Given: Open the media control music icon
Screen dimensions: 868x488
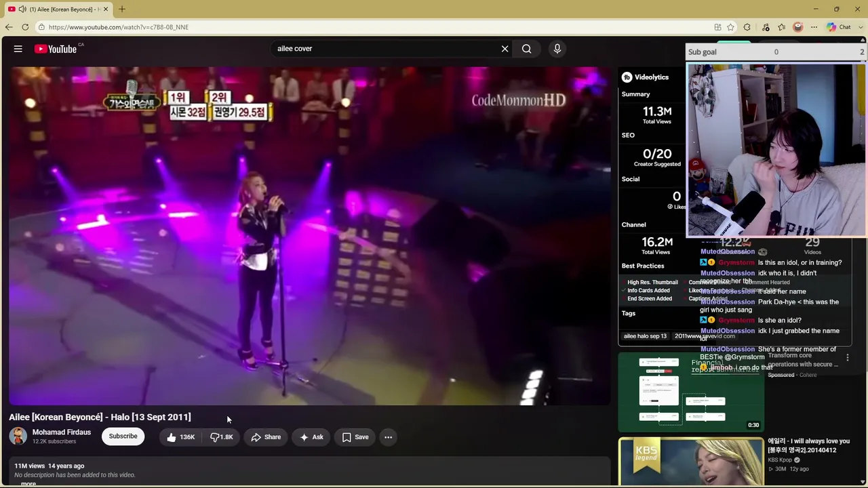Looking at the screenshot, I should (x=766, y=27).
